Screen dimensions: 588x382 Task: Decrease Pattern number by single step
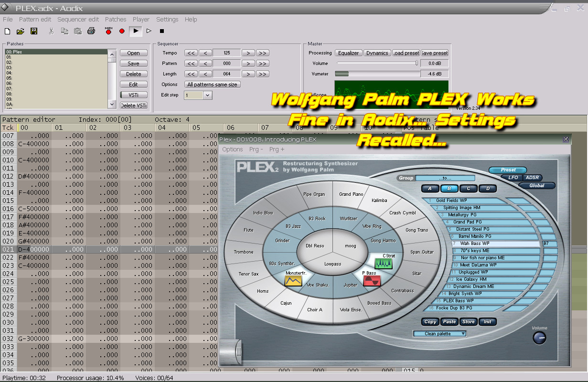(x=205, y=64)
